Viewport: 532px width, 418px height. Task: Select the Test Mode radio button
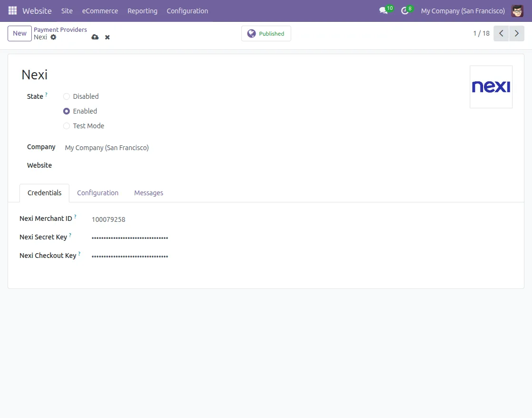tap(66, 126)
